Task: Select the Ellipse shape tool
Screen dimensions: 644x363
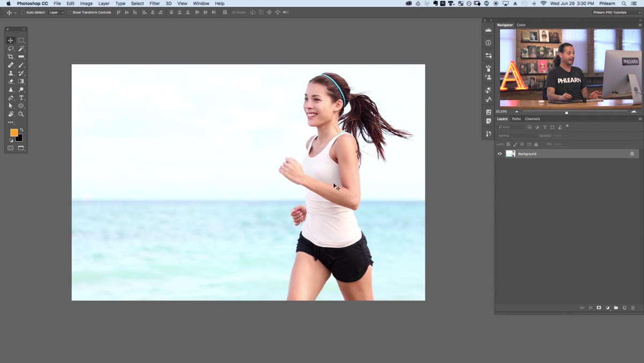Action: point(21,106)
